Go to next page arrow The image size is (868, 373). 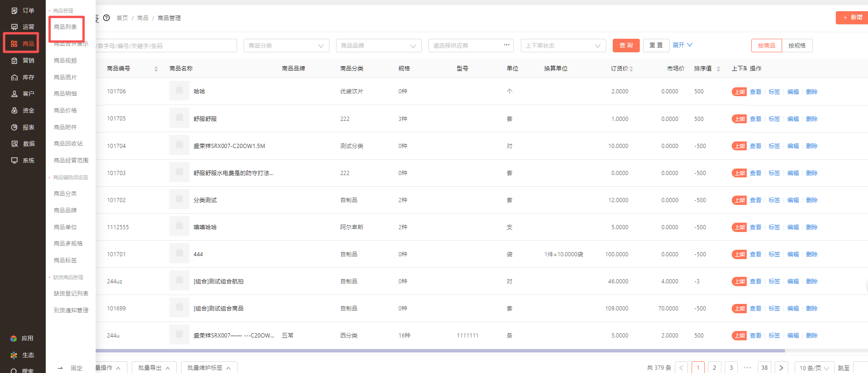[x=781, y=368]
